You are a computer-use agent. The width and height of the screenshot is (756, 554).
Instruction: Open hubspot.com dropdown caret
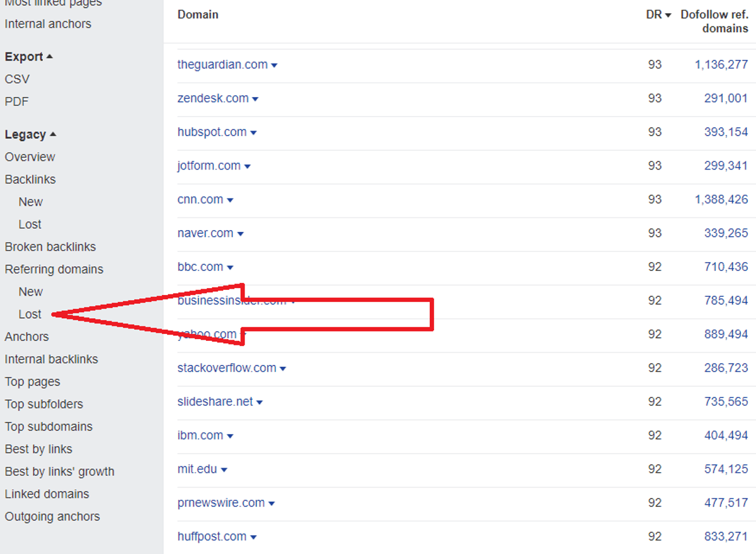tap(253, 133)
